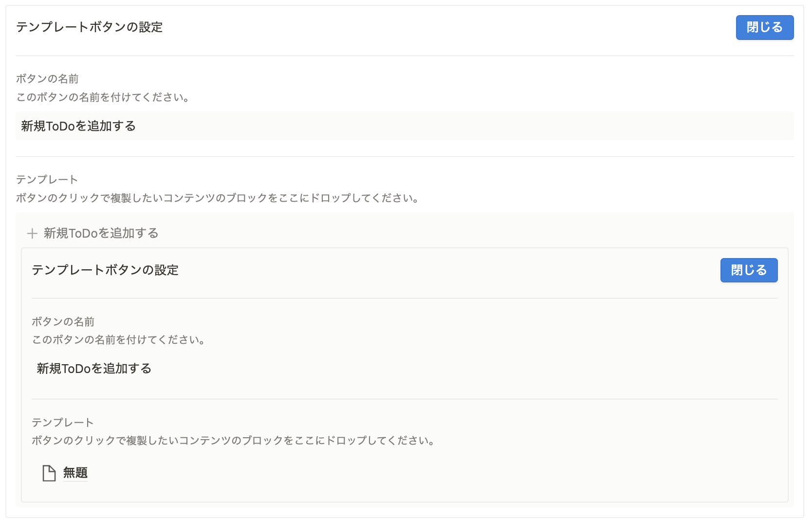Click the outer このボタンの名前を付けてください hint text
812x521 pixels.
point(102,97)
